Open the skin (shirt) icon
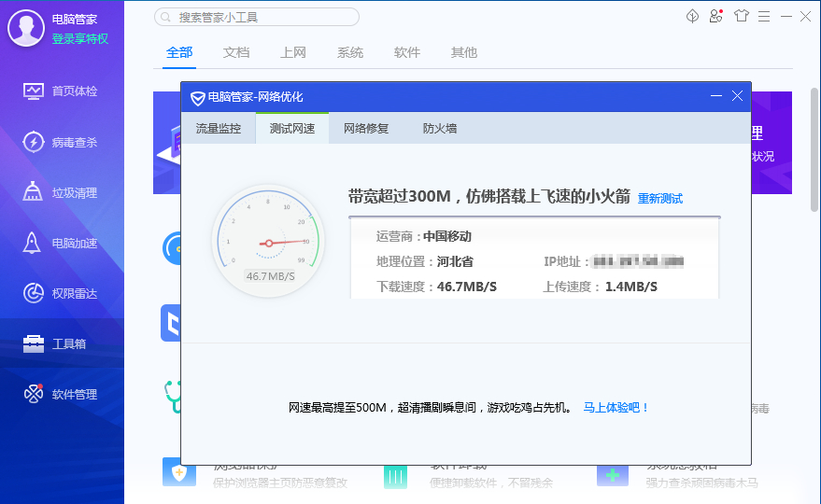821x504 pixels. [x=741, y=16]
